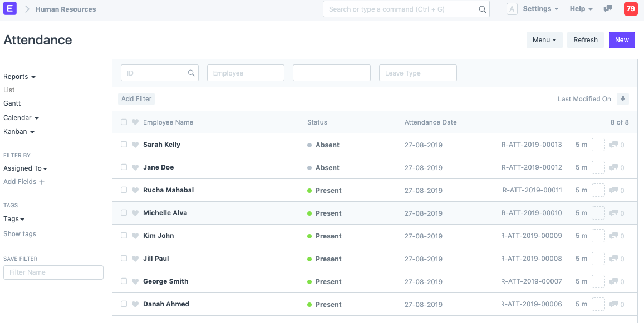Click the Add Filter button
644x323 pixels.
(x=136, y=98)
